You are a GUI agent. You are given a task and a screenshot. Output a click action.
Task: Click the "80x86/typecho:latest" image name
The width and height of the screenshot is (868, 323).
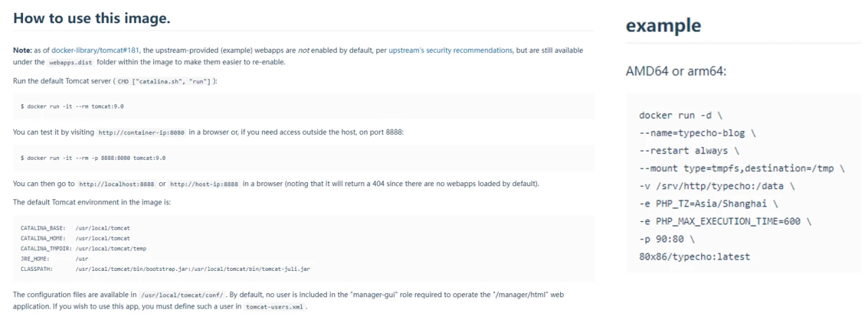[694, 256]
